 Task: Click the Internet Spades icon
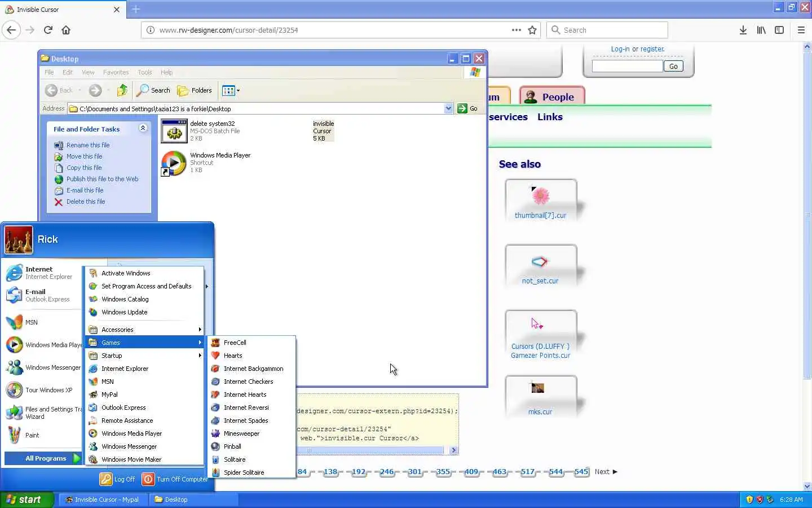[215, 421]
